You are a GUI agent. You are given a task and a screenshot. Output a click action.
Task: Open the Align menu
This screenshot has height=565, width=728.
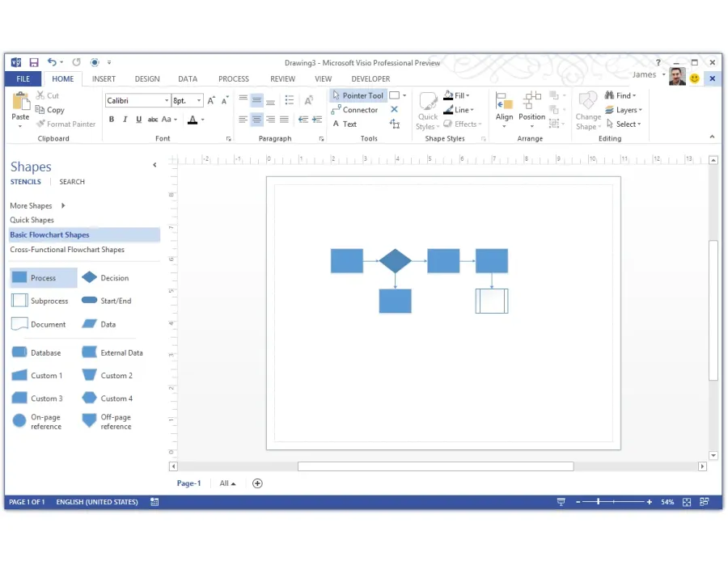[x=504, y=110]
